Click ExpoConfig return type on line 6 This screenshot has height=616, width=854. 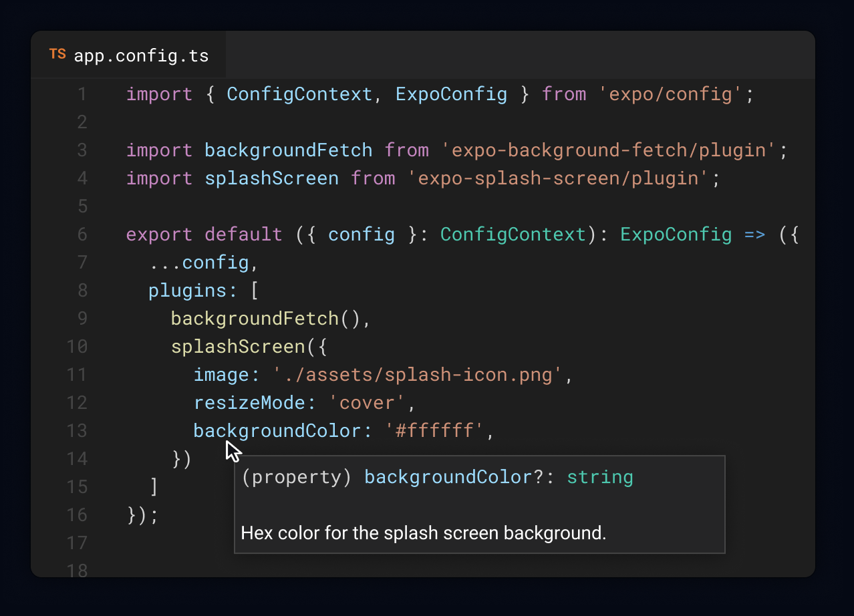click(x=676, y=235)
